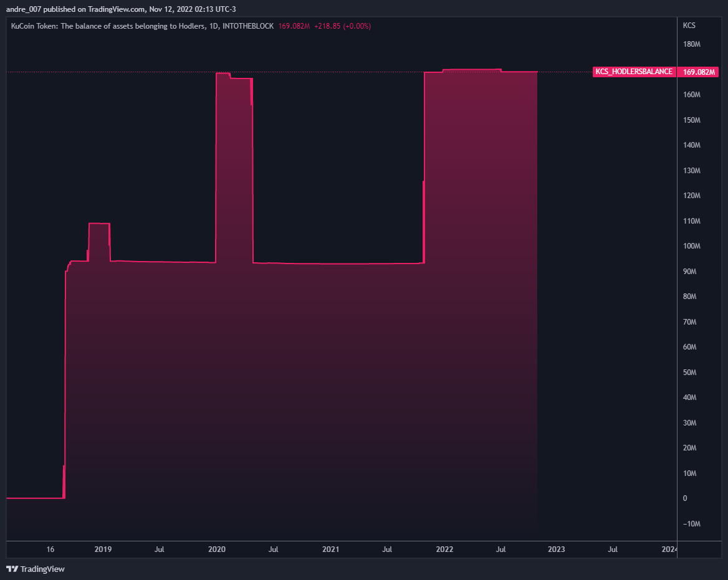The height and width of the screenshot is (580, 728).
Task: Click the Jul label between 2020 and 2021
Action: (274, 549)
